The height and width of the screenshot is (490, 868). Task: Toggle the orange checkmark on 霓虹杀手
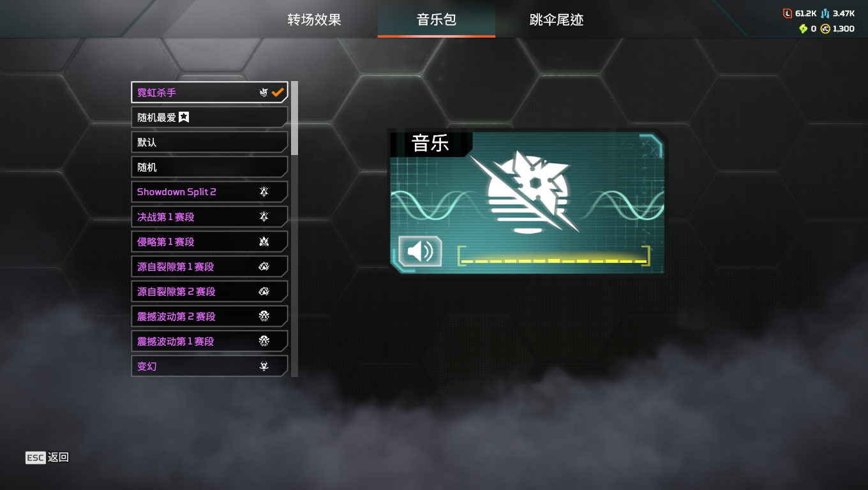(x=278, y=93)
